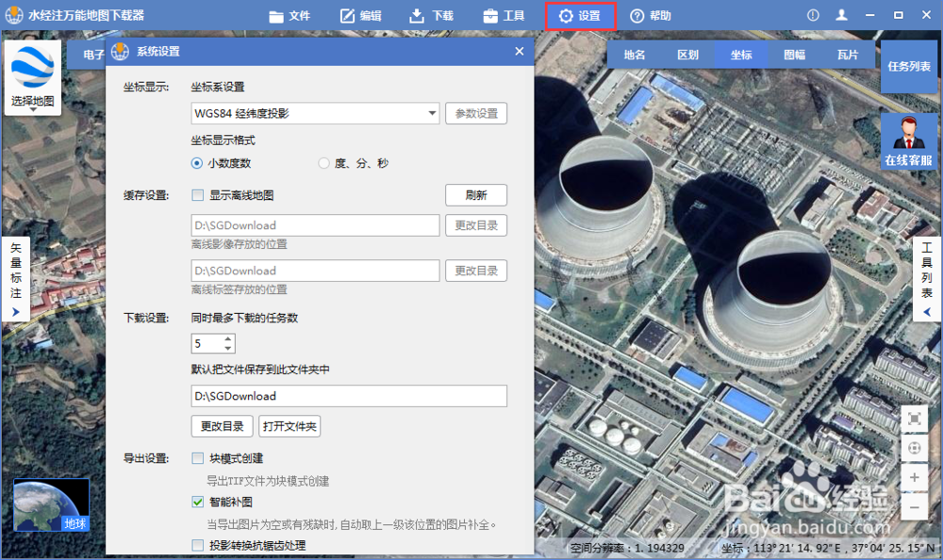943x560 pixels.
Task: Click the info icon in the title bar
Action: coord(813,14)
